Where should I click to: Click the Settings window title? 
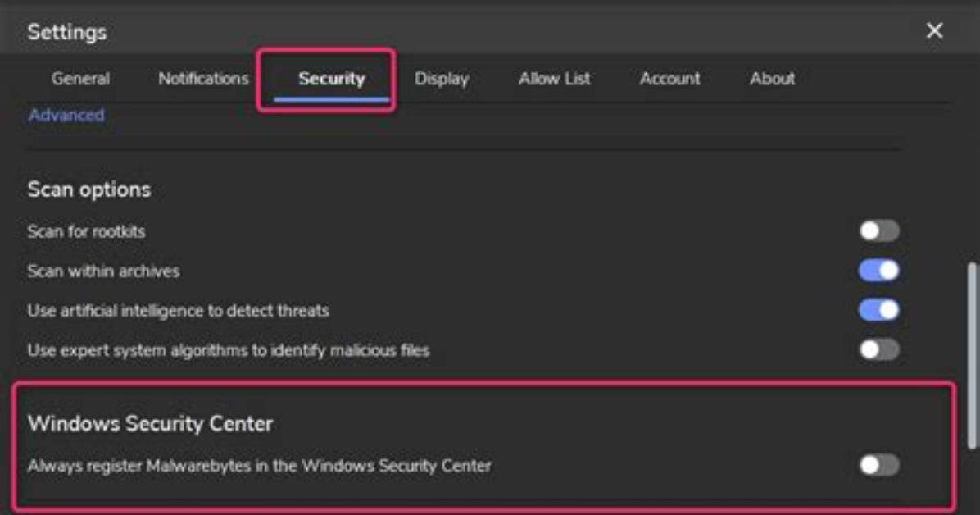pos(67,32)
